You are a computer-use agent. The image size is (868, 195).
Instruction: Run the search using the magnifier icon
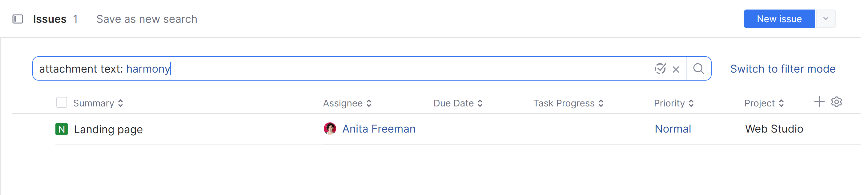[x=698, y=69]
